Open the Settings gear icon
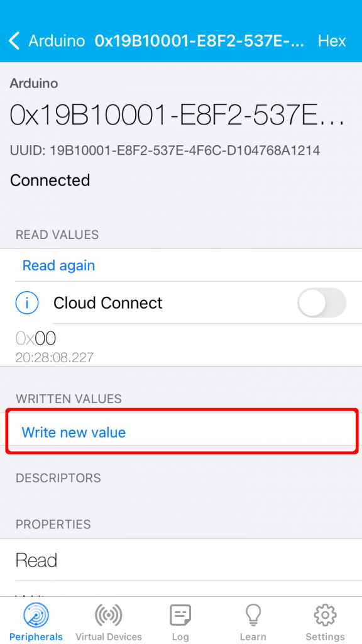 coord(325,615)
